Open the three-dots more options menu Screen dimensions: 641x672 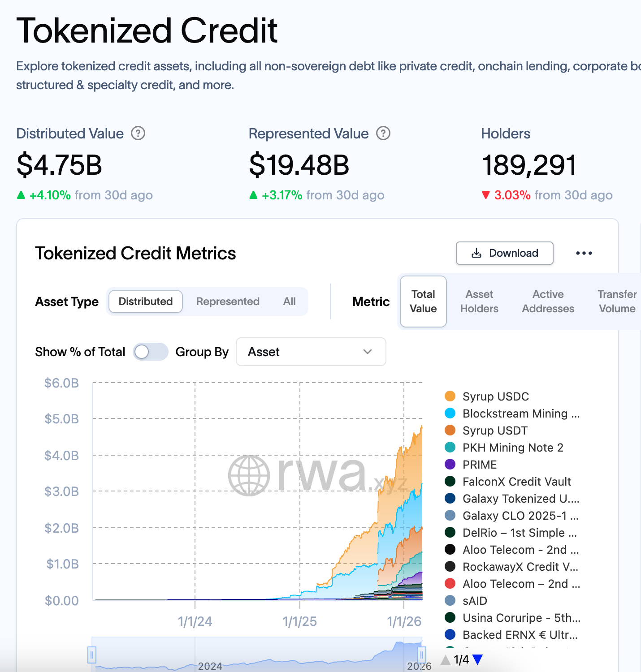[x=584, y=253]
